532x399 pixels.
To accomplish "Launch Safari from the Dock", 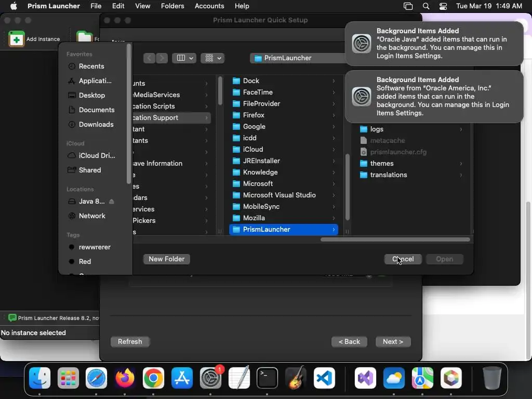I will click(x=96, y=378).
